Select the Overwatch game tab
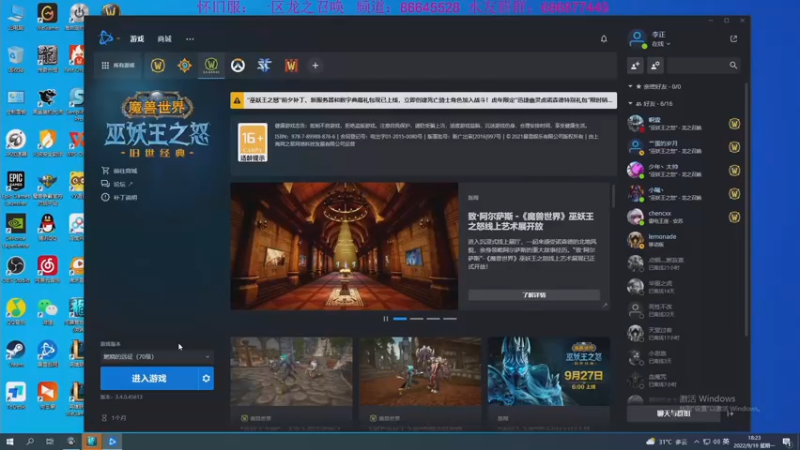The width and height of the screenshot is (800, 450). [238, 65]
